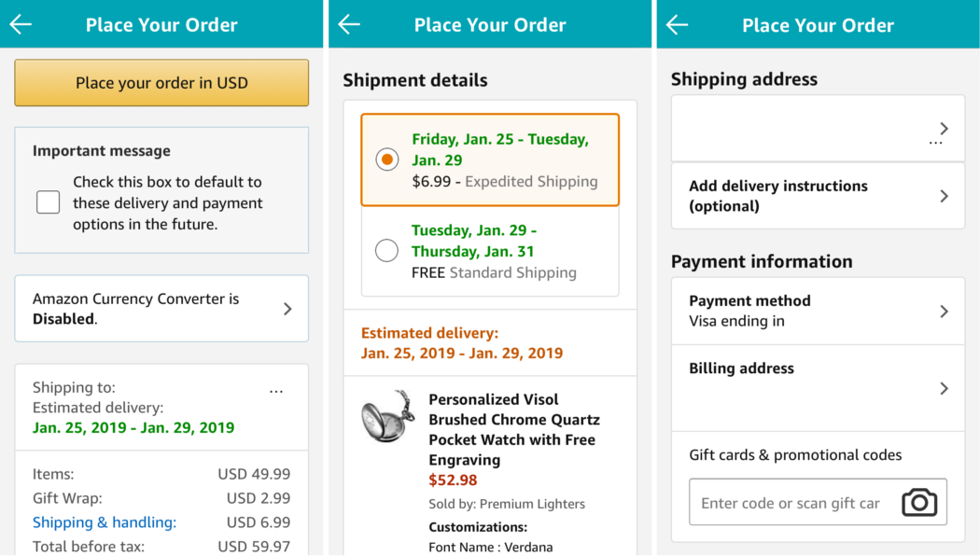
Task: Select Expedited Shipping Jan. 25 - Jan. 29 option
Action: (x=490, y=160)
